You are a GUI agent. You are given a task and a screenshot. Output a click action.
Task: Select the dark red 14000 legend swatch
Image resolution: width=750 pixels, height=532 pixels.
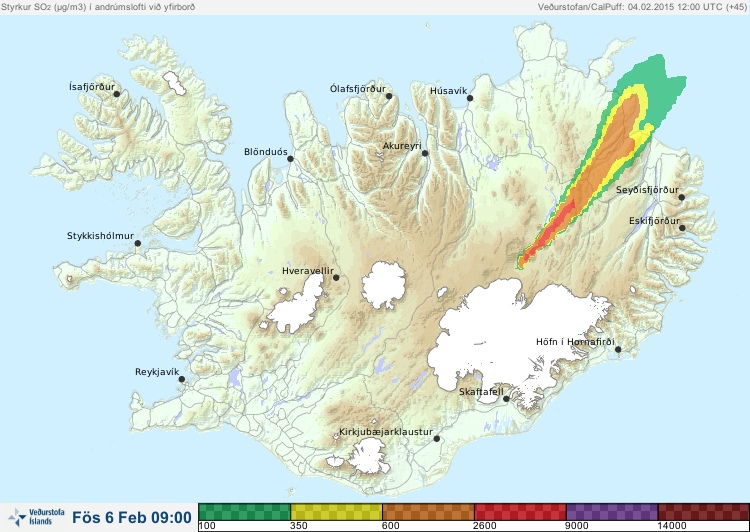coord(704,512)
